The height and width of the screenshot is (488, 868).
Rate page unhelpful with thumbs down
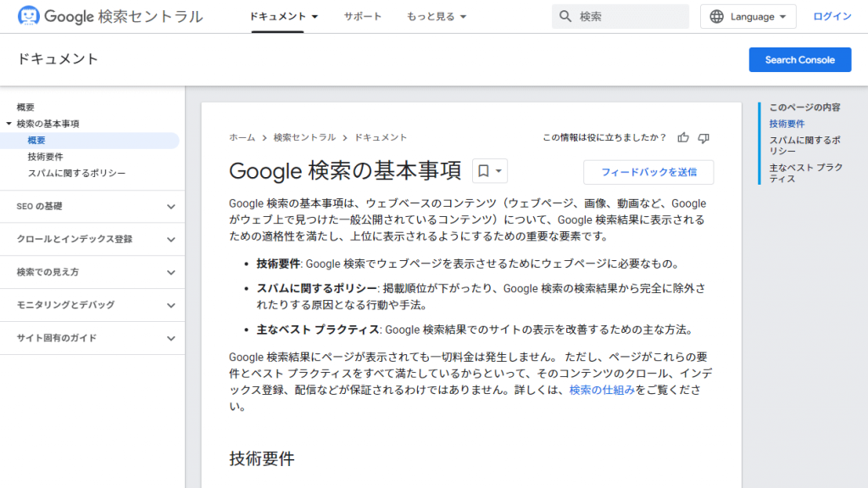click(704, 138)
